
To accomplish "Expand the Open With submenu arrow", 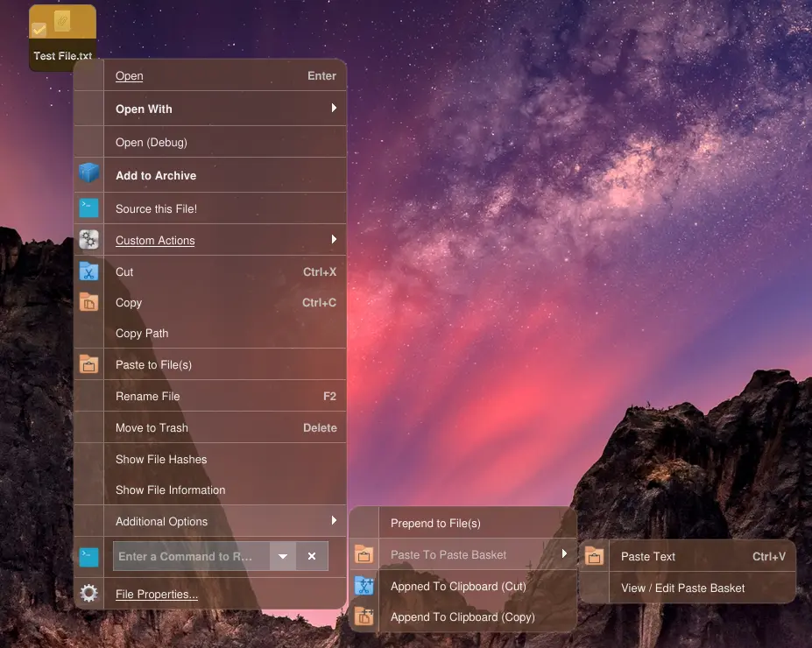I will click(334, 109).
